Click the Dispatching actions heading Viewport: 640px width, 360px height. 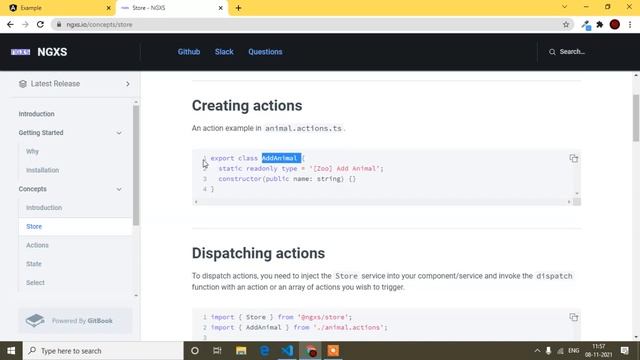[258, 253]
